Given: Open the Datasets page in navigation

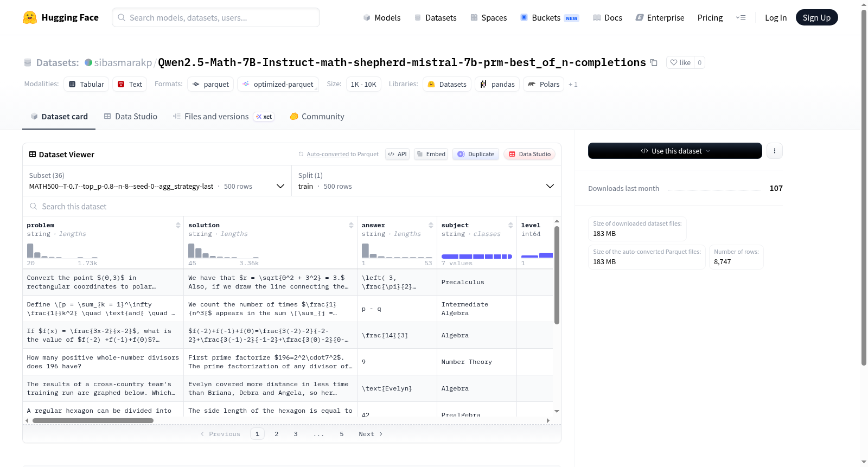Looking at the screenshot, I should pos(436,17).
